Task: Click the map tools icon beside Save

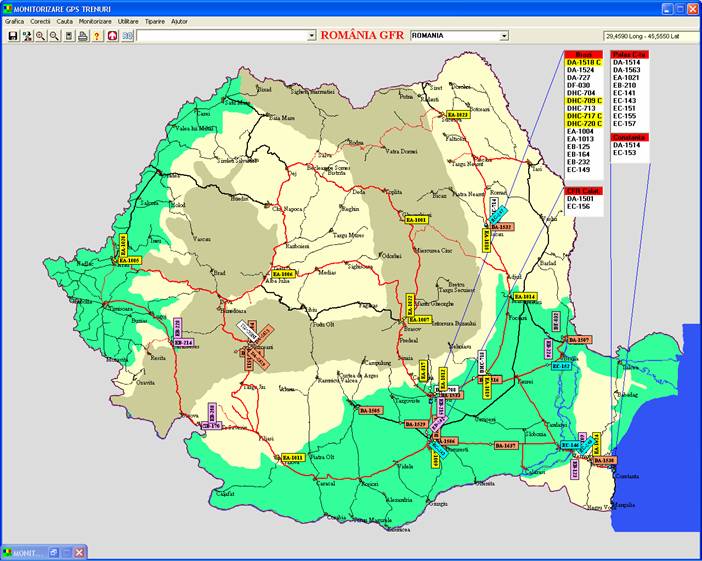Action: (x=26, y=35)
